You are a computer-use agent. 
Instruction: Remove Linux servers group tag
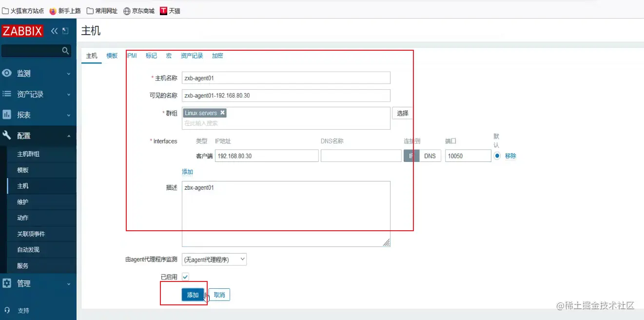222,113
